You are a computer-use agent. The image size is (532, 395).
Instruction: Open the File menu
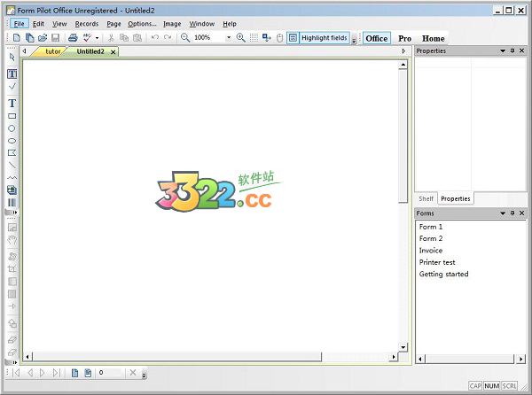[19, 24]
